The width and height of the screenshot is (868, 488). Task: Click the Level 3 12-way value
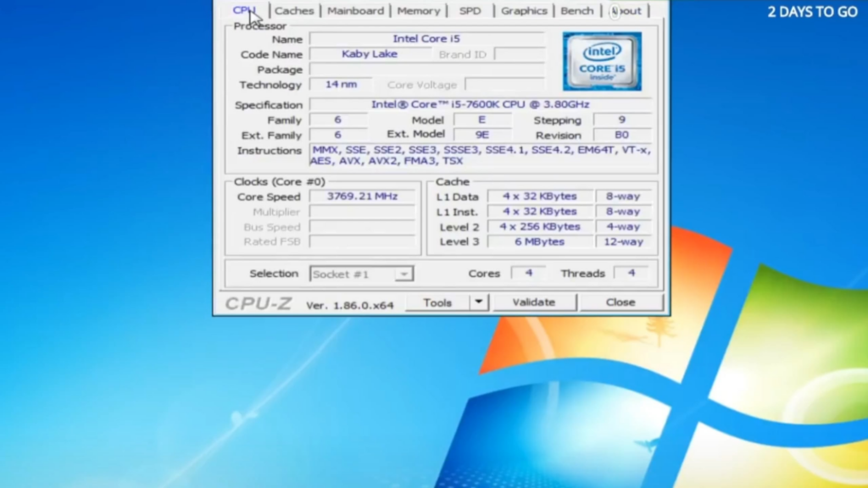tap(623, 241)
